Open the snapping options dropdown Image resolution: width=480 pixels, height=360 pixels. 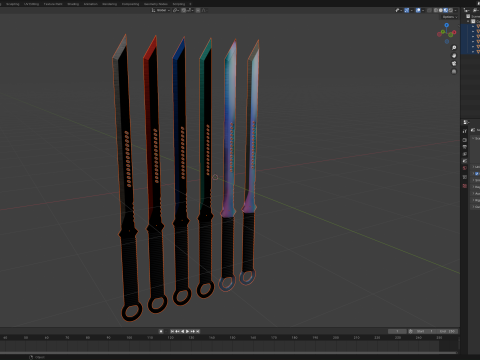pos(190,10)
